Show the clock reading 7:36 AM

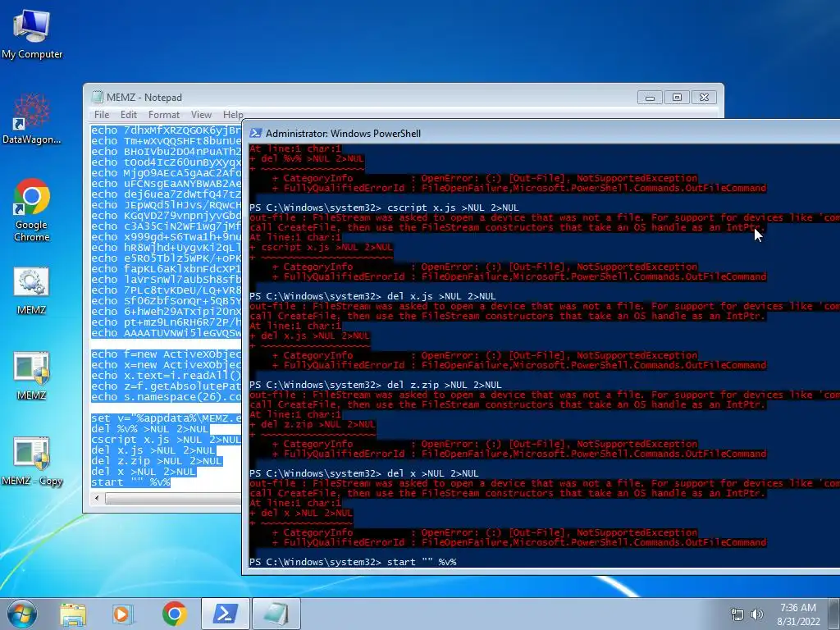pos(797,608)
